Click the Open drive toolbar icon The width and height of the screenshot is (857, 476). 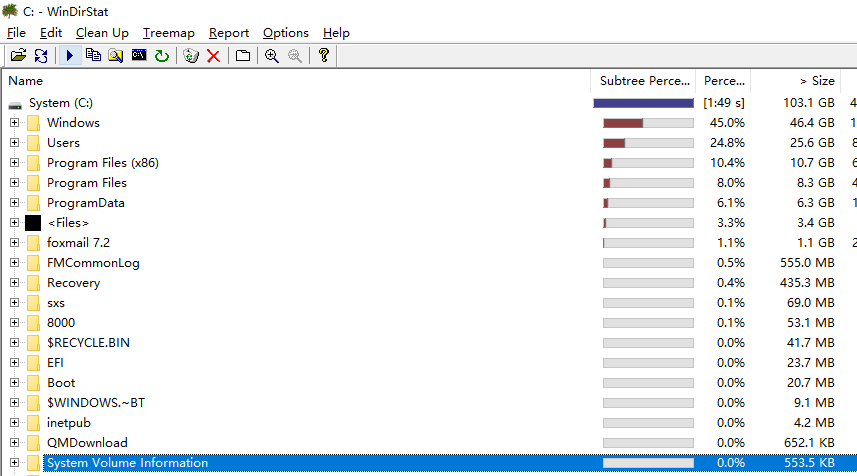pyautogui.click(x=19, y=55)
